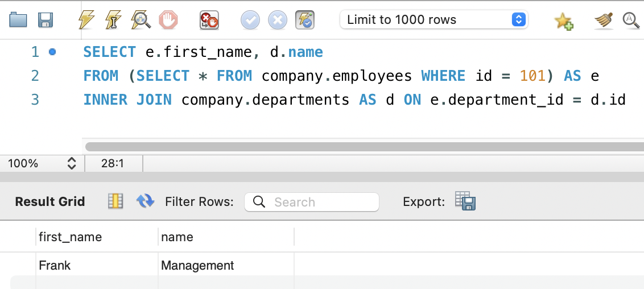Open a SQL script file with the folder icon
Screen dimensions: 644x289
point(18,20)
